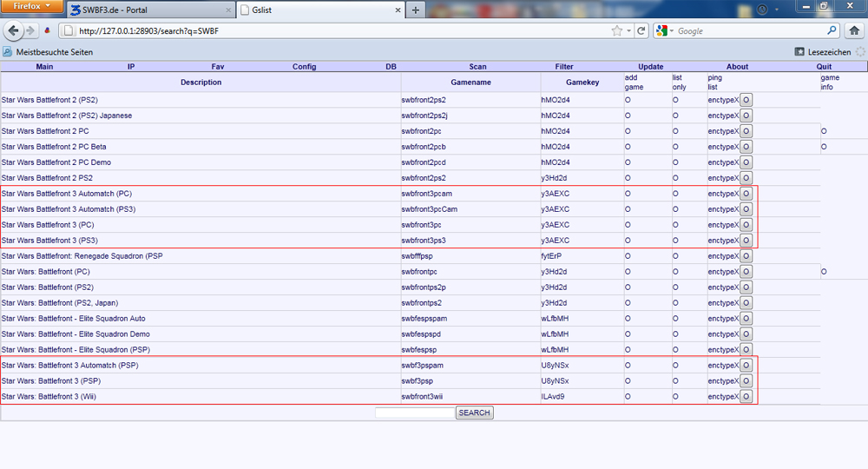Select gamename swbfront3pcCam cell

(430, 209)
